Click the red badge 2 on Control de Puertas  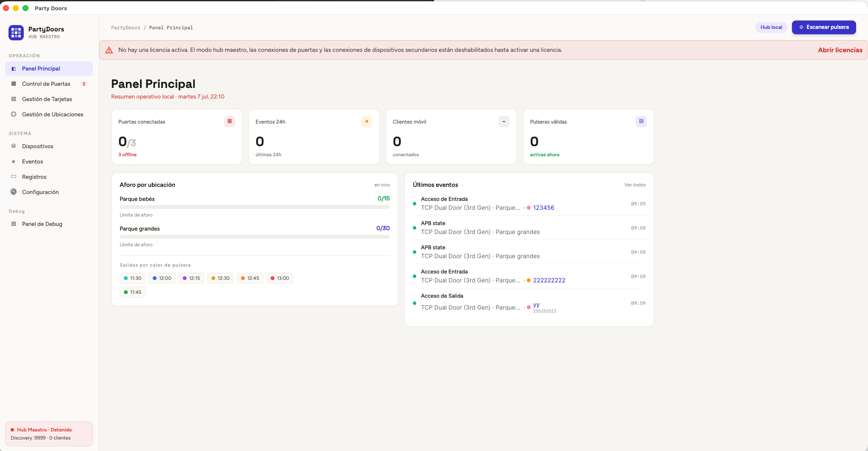(84, 84)
